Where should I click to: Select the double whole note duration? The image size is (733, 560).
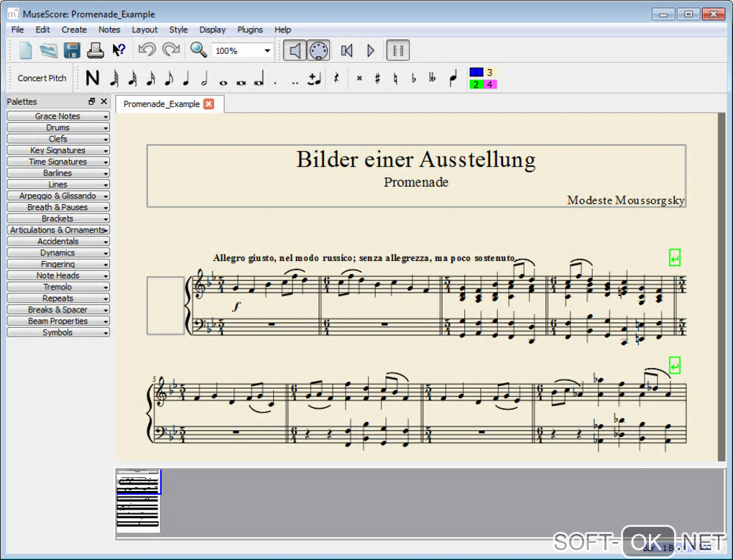(x=241, y=83)
